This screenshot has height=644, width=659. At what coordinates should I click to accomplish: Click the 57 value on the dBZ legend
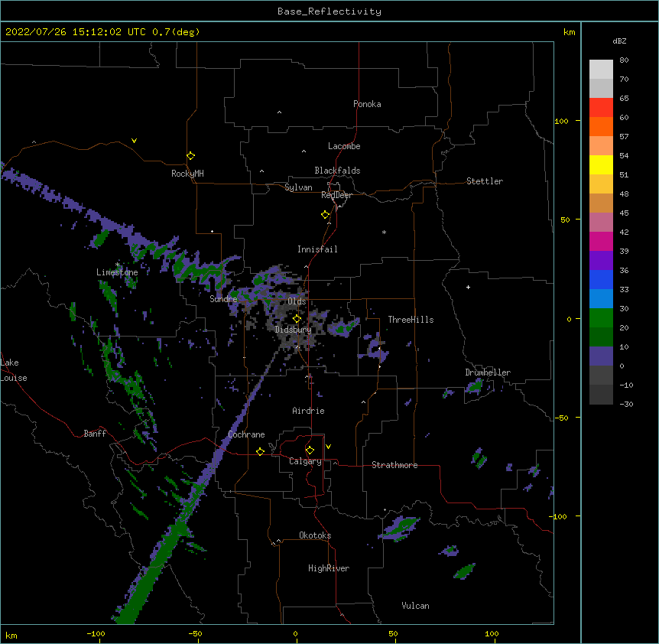(x=624, y=137)
